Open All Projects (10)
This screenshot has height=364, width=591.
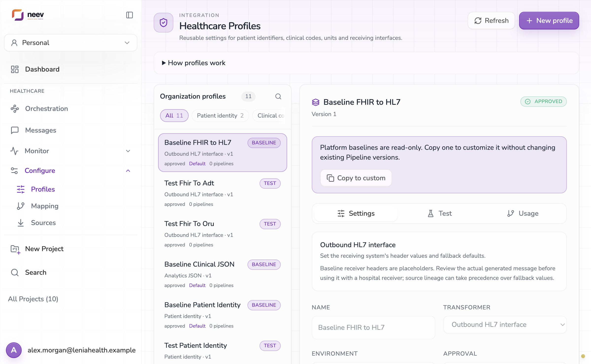33,299
